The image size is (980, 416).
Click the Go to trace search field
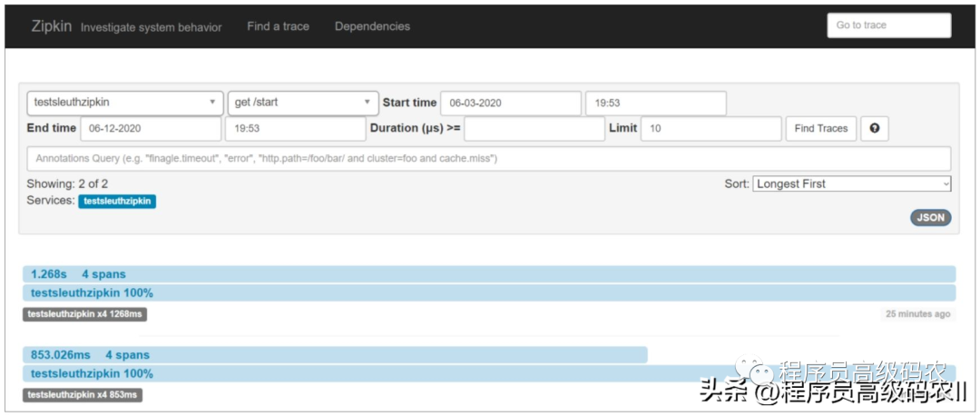click(888, 25)
